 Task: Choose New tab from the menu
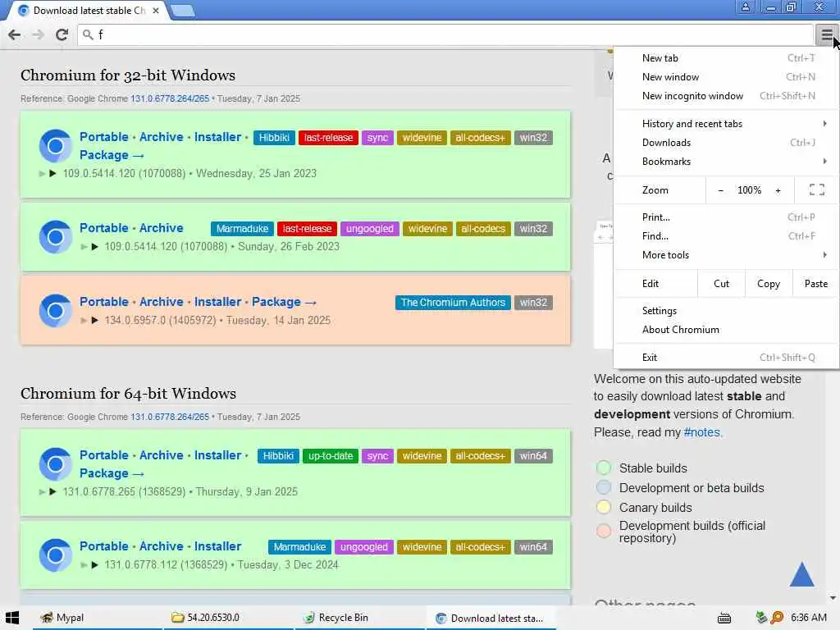[x=726, y=58]
